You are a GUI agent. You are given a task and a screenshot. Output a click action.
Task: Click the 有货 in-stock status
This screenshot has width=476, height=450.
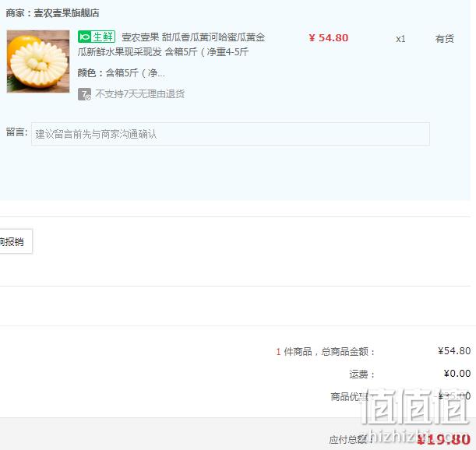[444, 38]
